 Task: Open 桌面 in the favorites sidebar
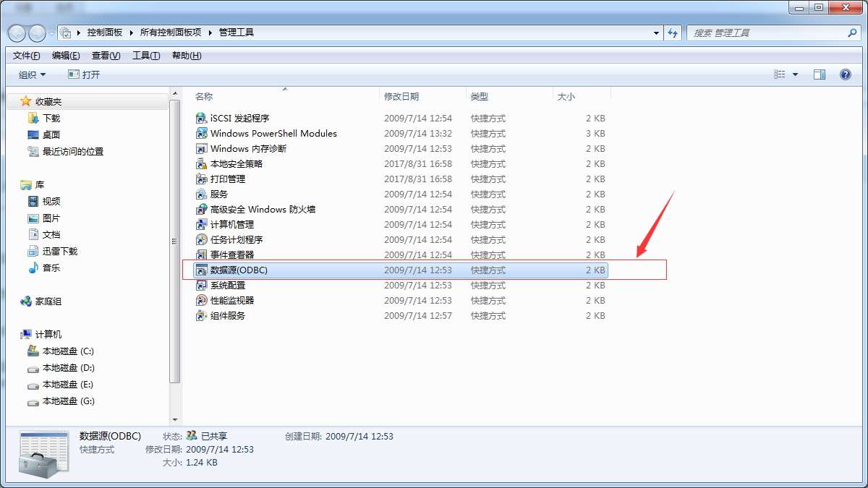44,134
